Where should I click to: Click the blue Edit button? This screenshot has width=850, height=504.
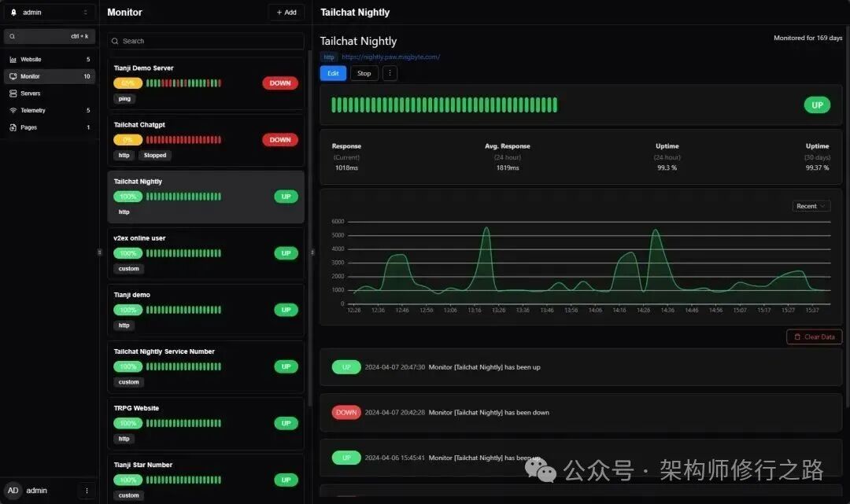click(333, 73)
